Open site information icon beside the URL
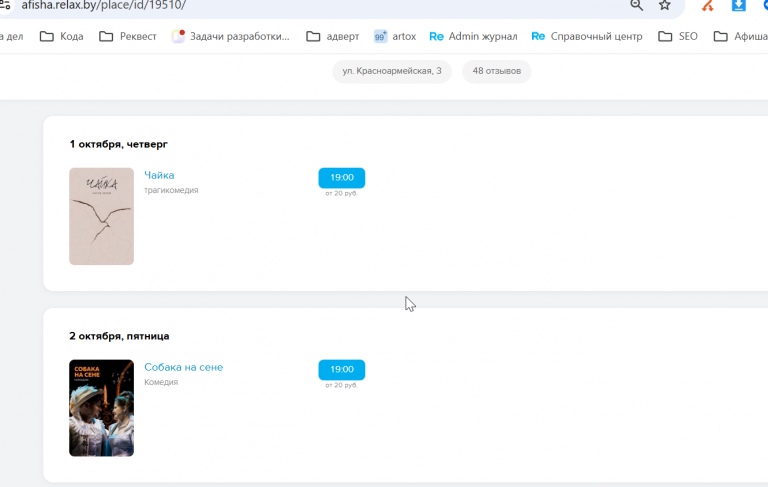 (x=5, y=5)
